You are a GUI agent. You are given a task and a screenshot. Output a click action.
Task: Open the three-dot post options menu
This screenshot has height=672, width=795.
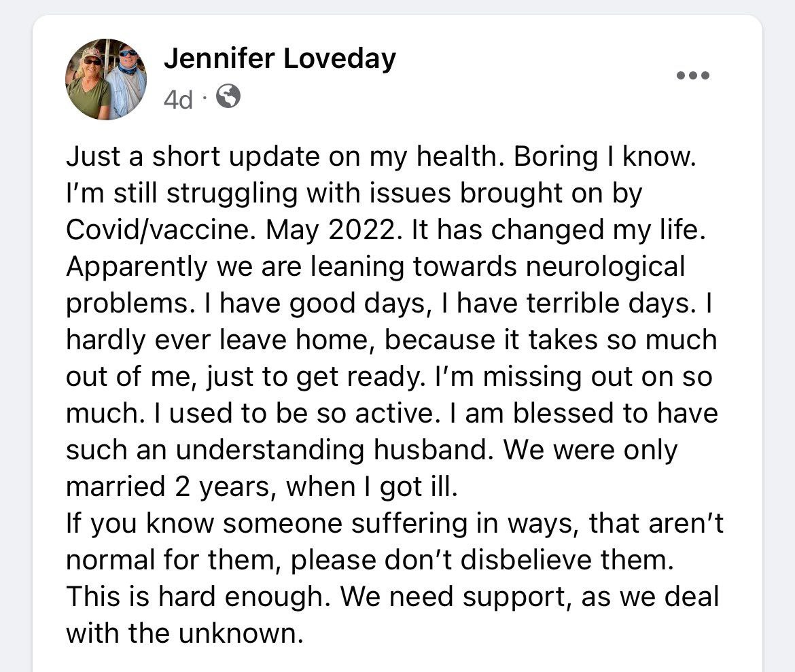pyautogui.click(x=693, y=75)
